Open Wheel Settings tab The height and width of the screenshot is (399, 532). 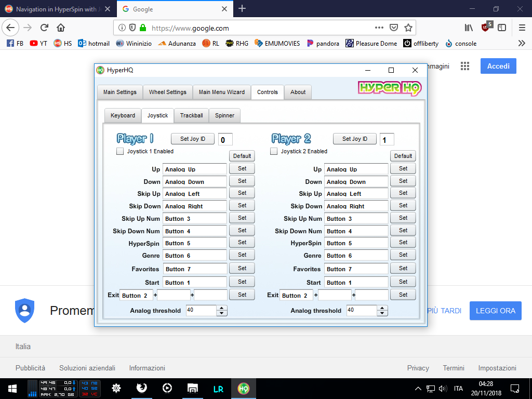[x=167, y=92]
